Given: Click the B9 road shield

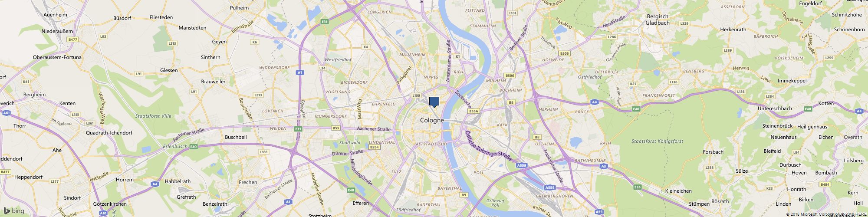Looking at the screenshot, I should 464,195.
